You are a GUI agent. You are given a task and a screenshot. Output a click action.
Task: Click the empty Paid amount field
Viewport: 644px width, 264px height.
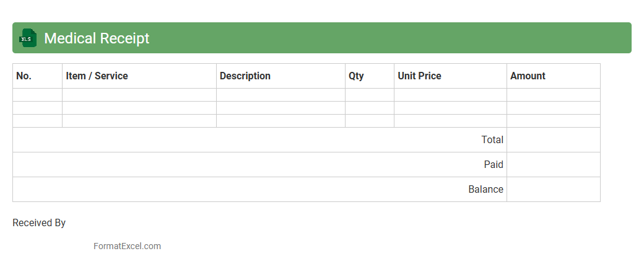553,165
